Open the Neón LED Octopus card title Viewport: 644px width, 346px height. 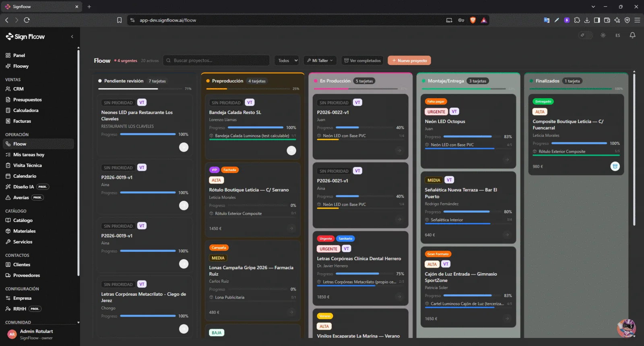445,122
